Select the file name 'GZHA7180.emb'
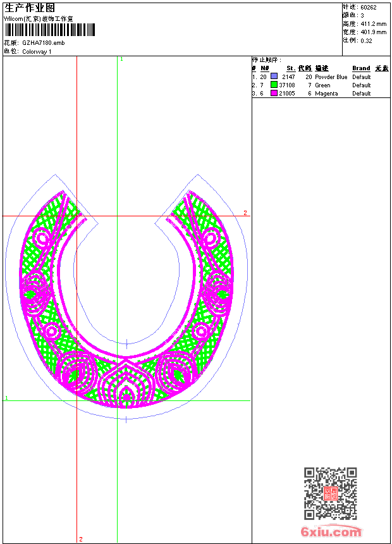The height and width of the screenshot is (544, 392). (x=44, y=42)
